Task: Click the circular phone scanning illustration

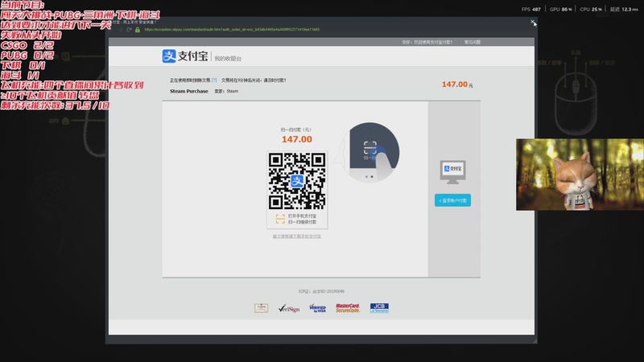Action: tap(372, 152)
